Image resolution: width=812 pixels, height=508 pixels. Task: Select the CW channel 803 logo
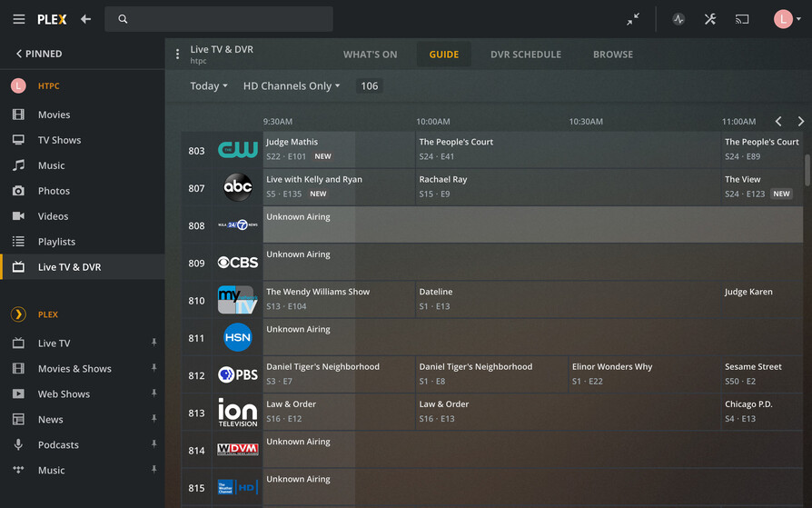[x=238, y=150]
